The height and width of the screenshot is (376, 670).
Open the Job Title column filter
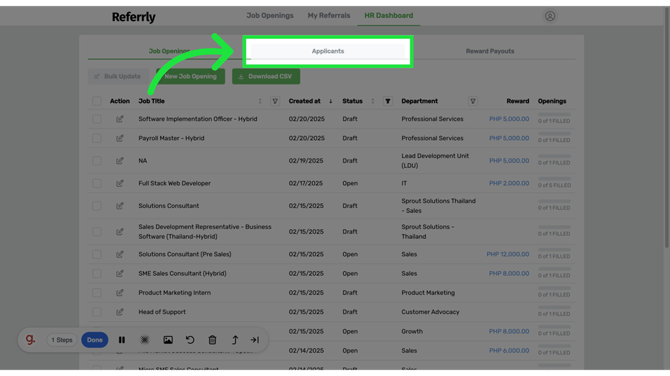[275, 101]
